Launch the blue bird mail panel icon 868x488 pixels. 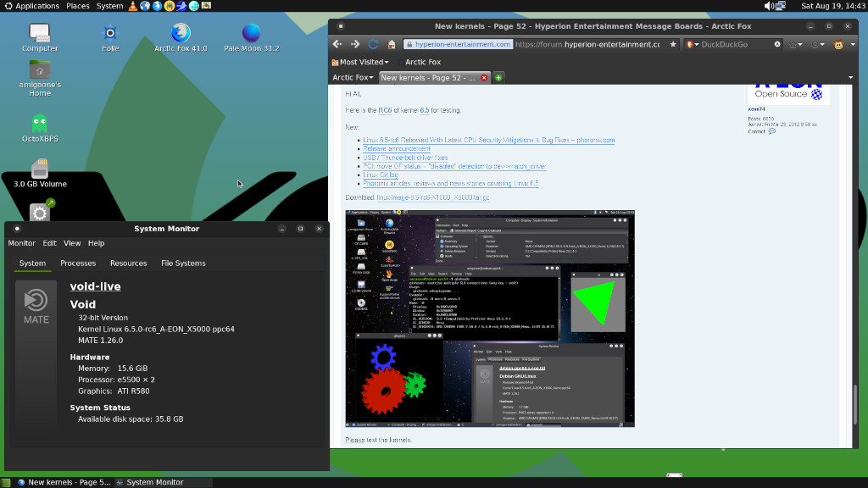click(181, 6)
